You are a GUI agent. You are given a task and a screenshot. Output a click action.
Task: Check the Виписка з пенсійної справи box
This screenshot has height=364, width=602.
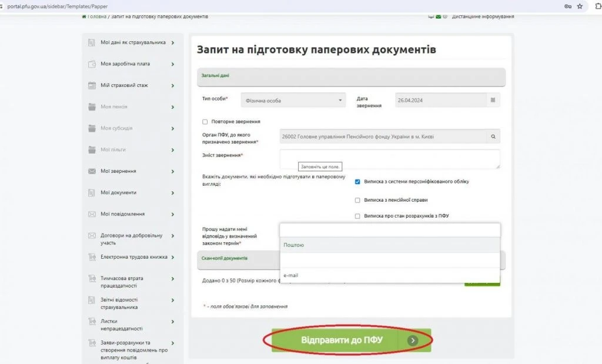tap(357, 200)
